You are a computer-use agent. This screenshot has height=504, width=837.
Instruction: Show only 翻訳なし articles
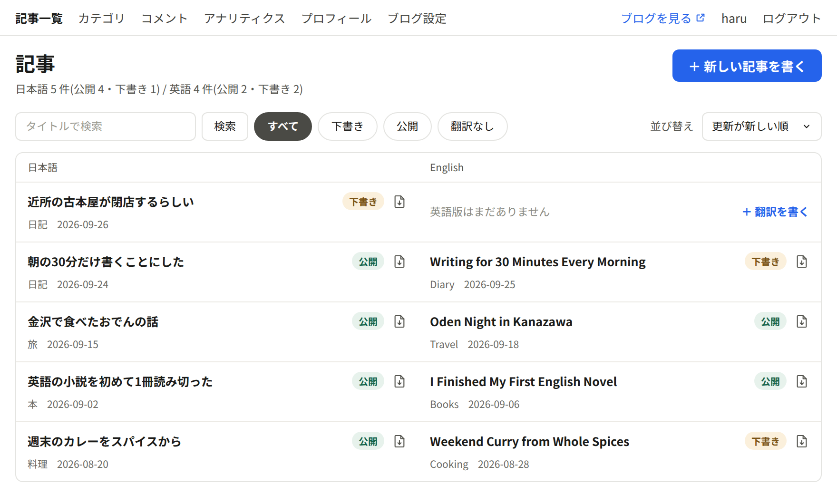pos(473,126)
